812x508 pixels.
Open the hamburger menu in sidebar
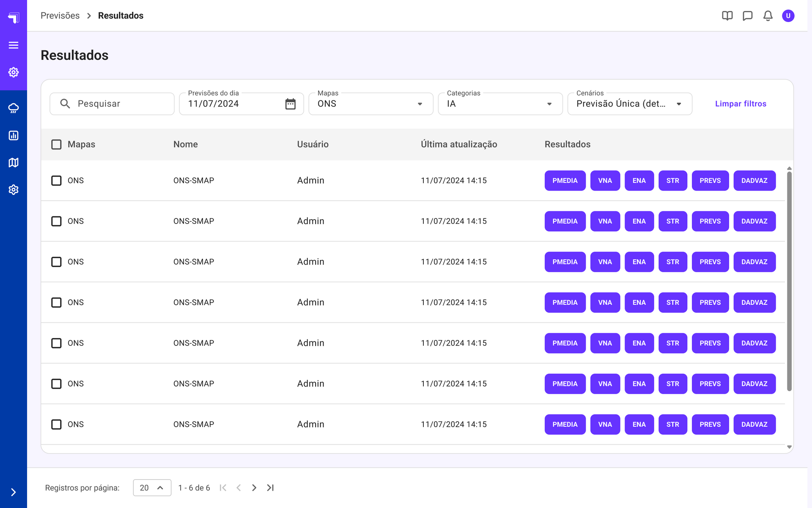14,45
